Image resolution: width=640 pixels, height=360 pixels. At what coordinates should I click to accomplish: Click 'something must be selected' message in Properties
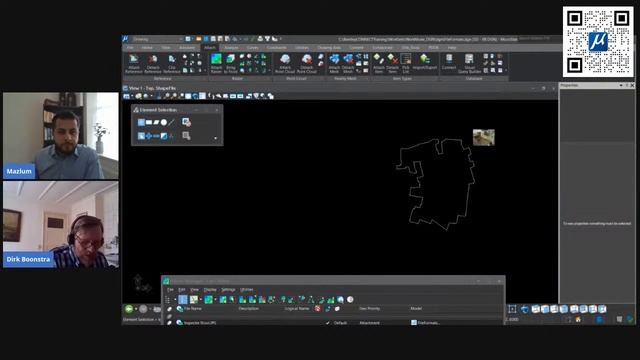coord(597,224)
